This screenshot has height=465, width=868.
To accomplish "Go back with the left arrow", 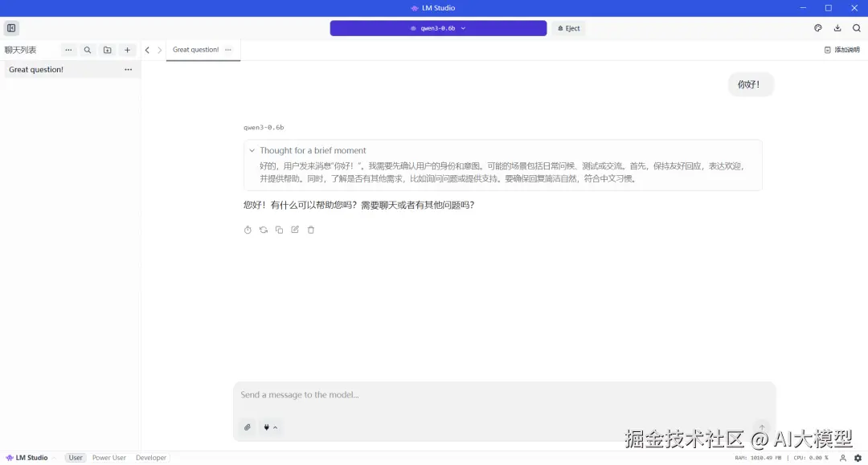I will pyautogui.click(x=147, y=50).
